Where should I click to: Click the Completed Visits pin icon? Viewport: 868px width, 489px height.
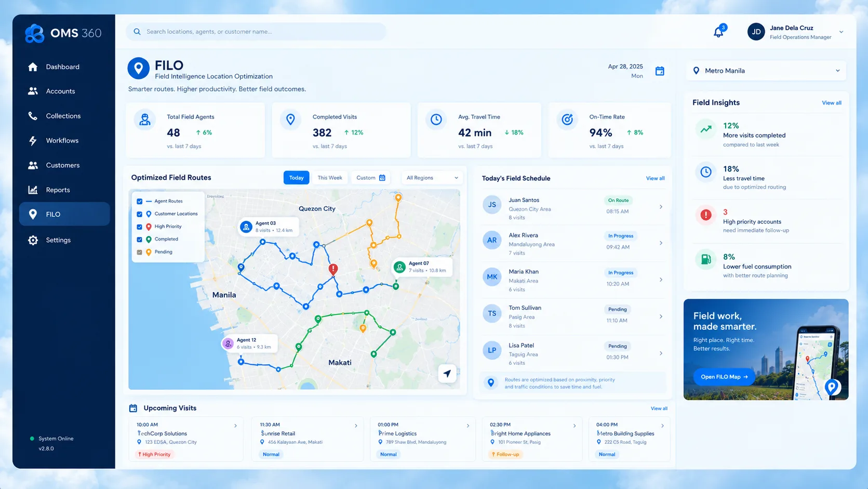point(290,120)
